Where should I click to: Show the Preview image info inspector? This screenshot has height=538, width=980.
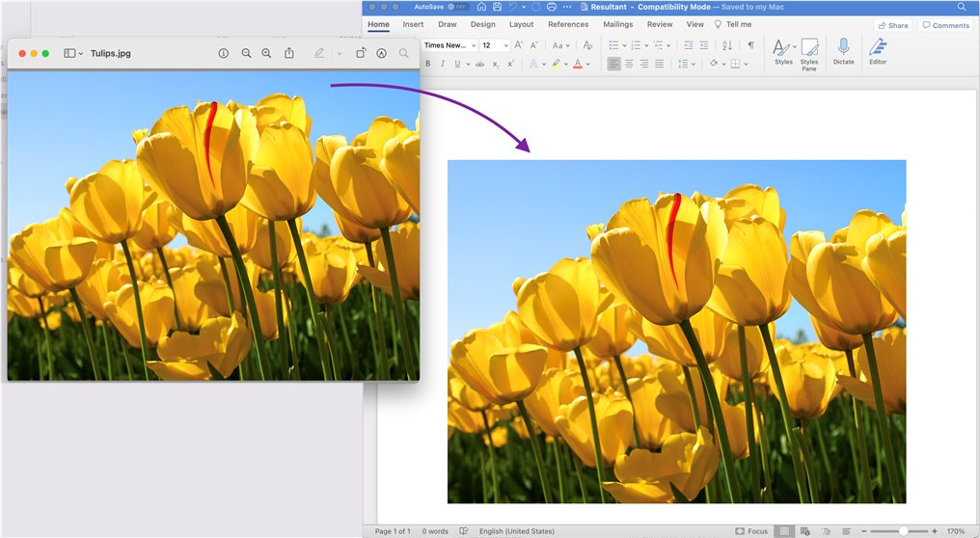coord(224,54)
